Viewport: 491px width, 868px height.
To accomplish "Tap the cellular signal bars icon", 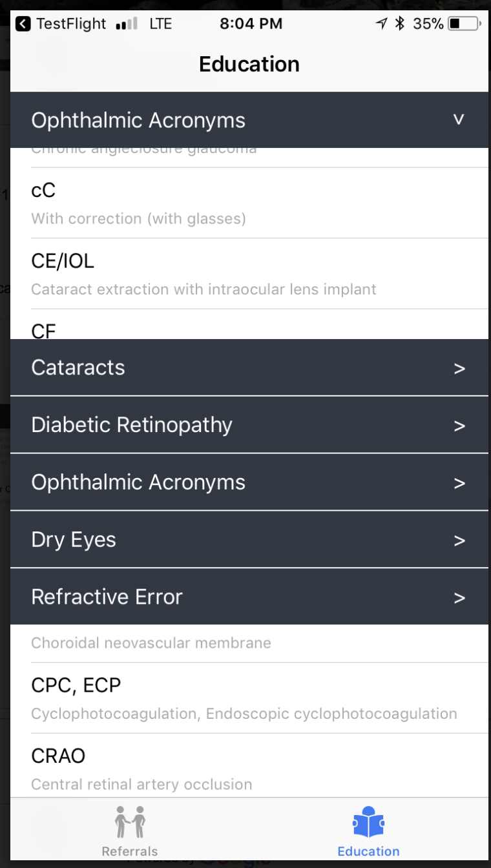I will pyautogui.click(x=127, y=25).
